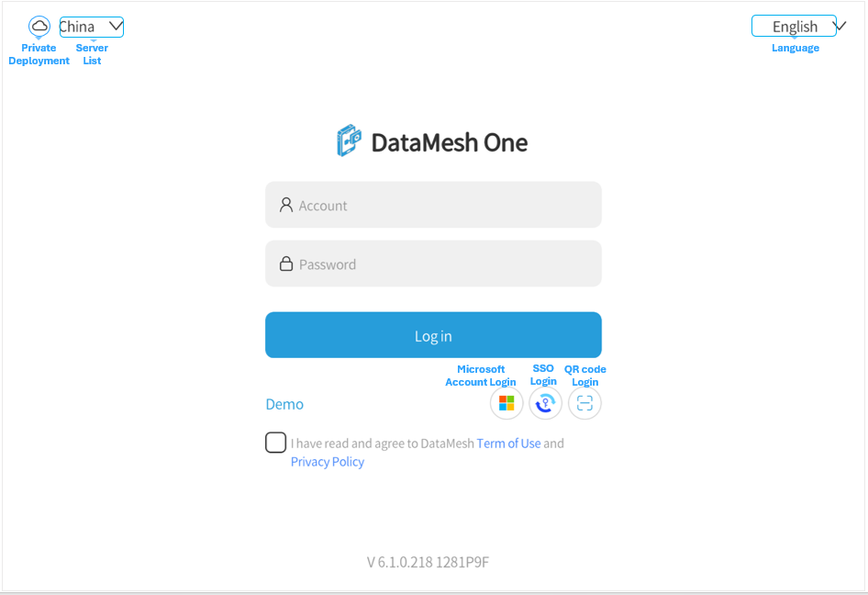Viewport: 868px width, 595px height.
Task: Check the agree to terms checkbox
Action: pos(275,443)
